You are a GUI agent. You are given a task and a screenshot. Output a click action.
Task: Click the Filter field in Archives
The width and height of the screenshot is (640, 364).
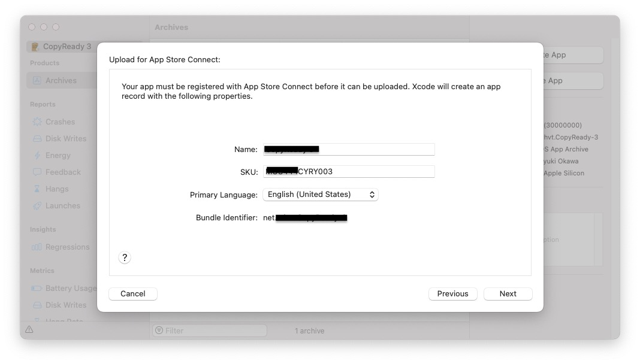coord(210,330)
